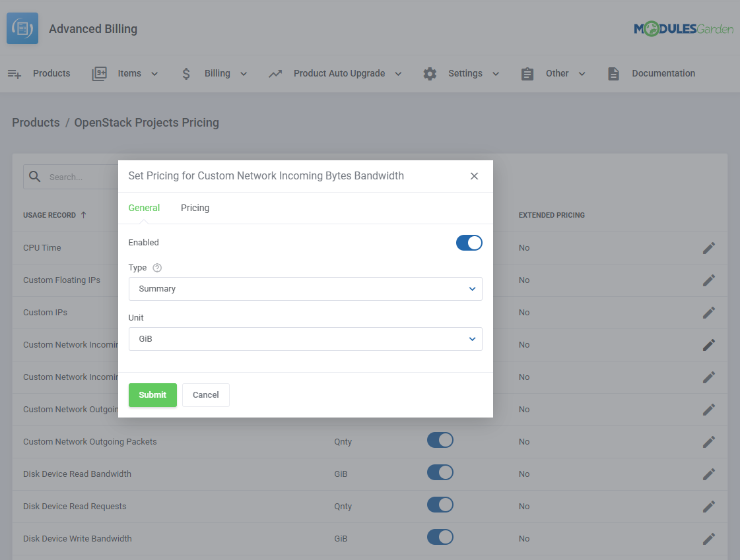This screenshot has height=560, width=740.
Task: Expand the Items menu chevron
Action: click(x=154, y=74)
